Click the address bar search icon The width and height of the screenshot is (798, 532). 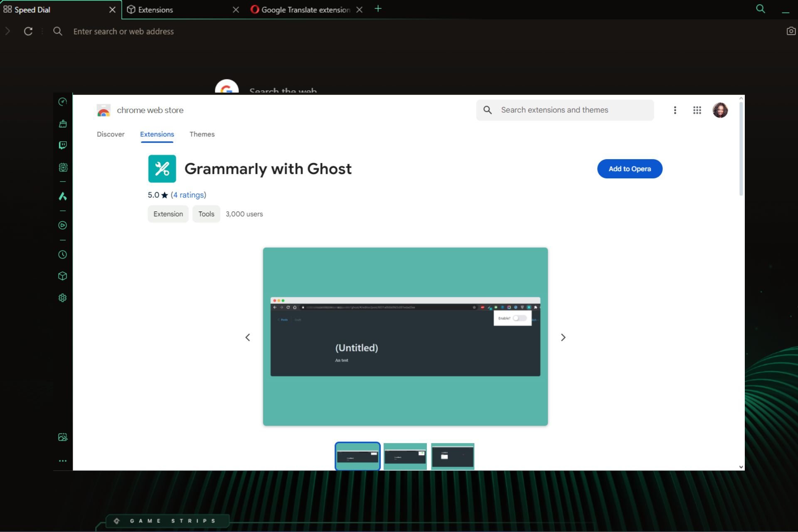point(58,31)
